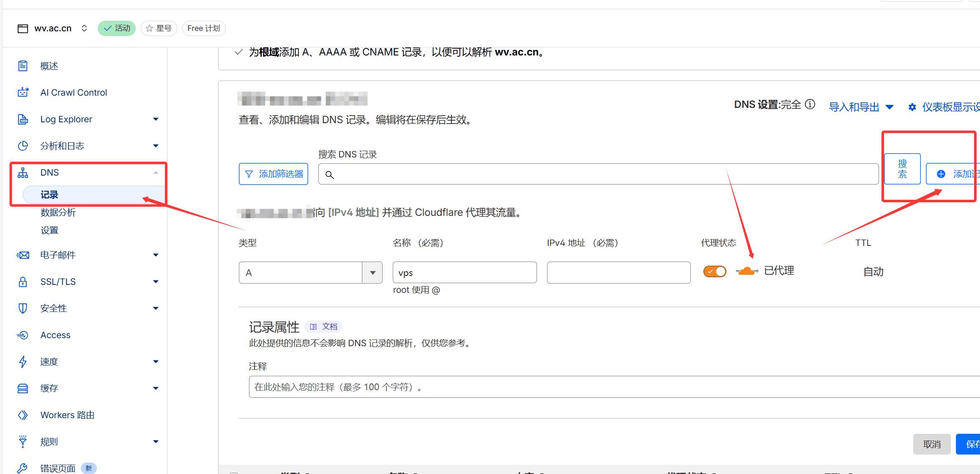Click the DNS settings info icon
Screen dimensions: 980x474
(x=810, y=105)
